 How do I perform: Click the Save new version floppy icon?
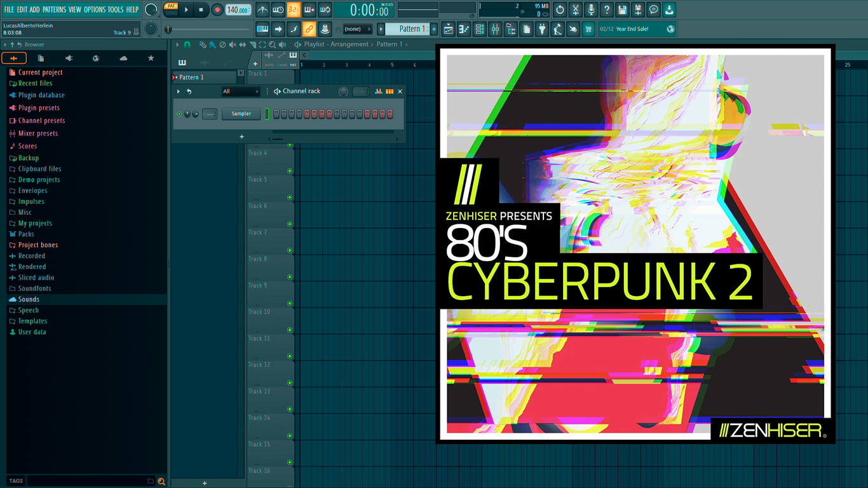click(x=638, y=10)
